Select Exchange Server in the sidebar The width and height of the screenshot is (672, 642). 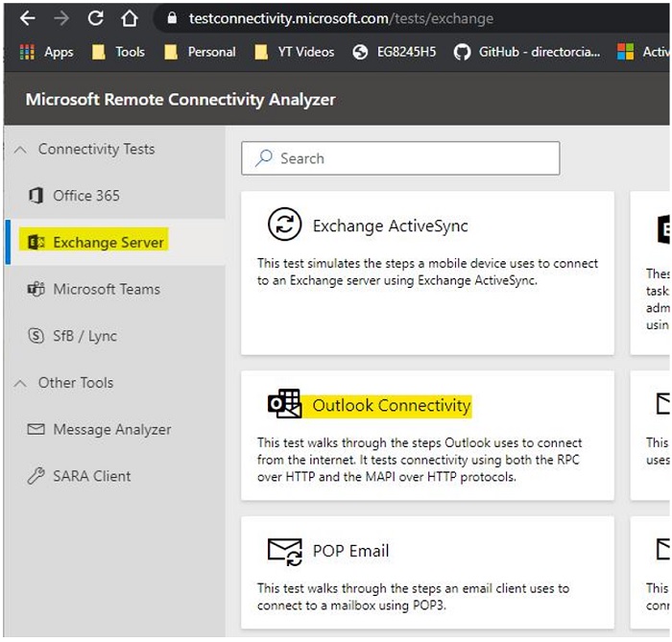115,243
